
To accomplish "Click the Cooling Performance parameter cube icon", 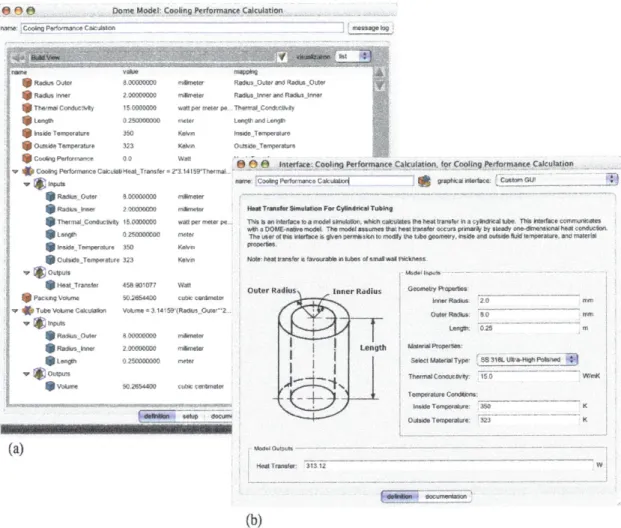I will [x=27, y=158].
